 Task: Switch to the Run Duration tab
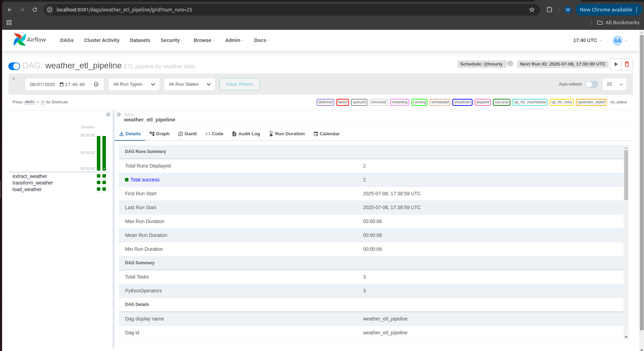point(287,134)
